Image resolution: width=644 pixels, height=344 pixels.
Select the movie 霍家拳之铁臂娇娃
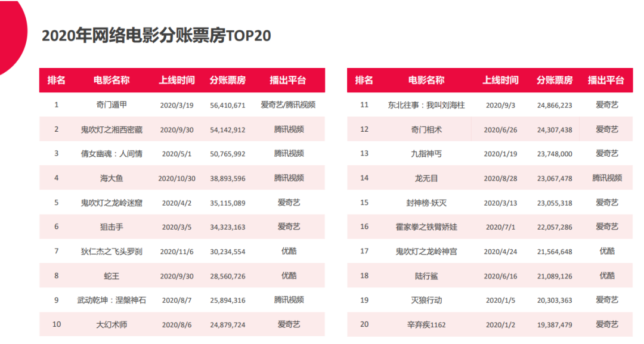[426, 227]
